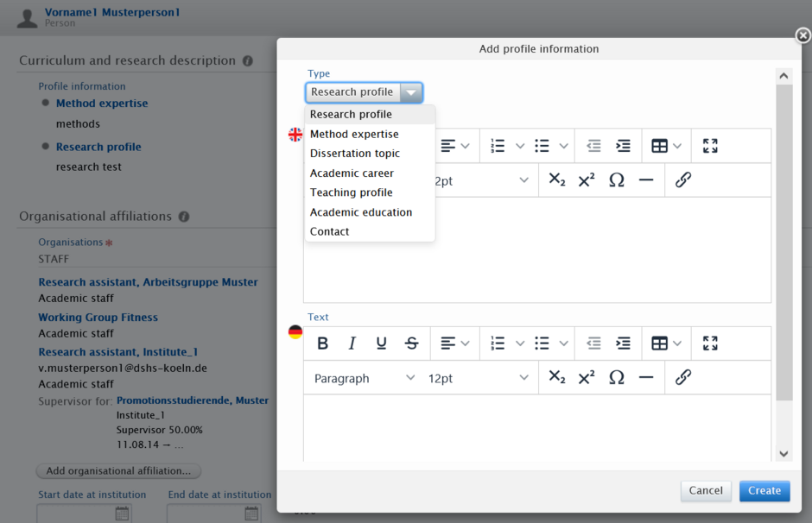The width and height of the screenshot is (812, 523).
Task: Click bullet list icon in English editor
Action: [x=542, y=146]
